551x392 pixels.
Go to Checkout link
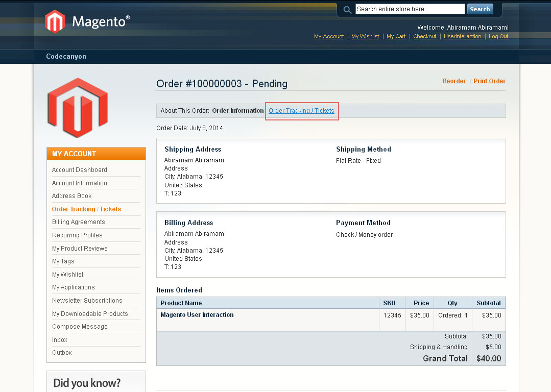click(424, 36)
